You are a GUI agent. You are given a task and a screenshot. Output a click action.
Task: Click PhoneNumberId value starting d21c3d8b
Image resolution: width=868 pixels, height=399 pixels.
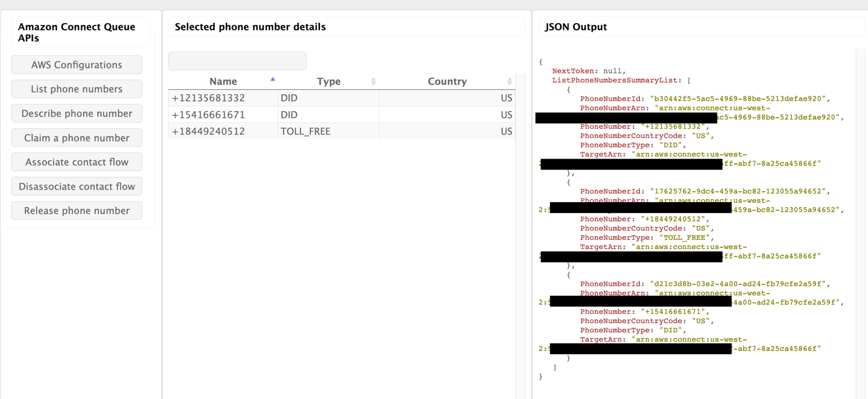736,284
